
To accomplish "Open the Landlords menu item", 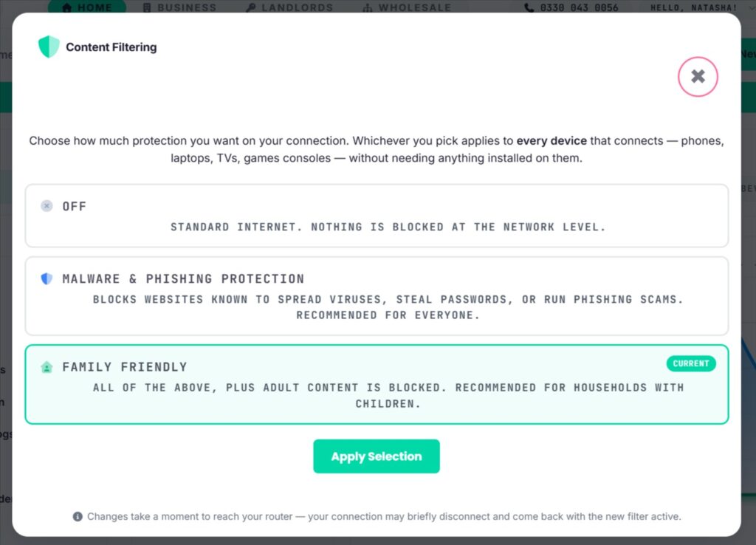I will tap(289, 7).
